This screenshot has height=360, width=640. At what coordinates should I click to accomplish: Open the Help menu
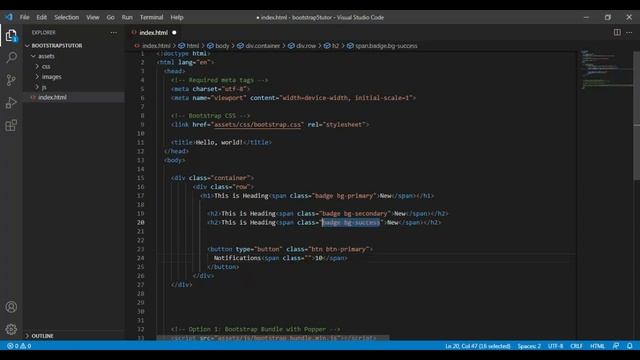tap(177, 17)
